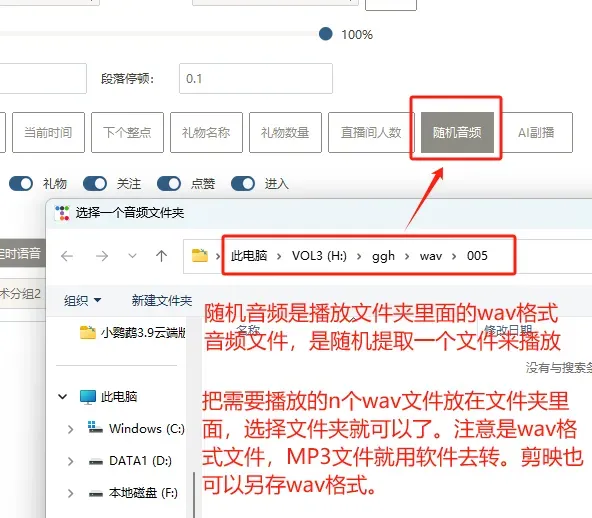Image resolution: width=592 pixels, height=518 pixels.
Task: Click the 定时语音 tab on left edge
Action: (22, 253)
